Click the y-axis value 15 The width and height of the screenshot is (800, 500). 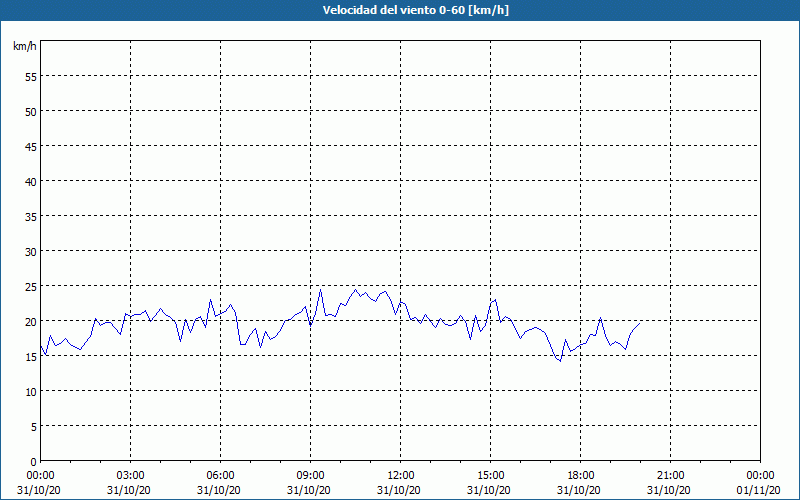pos(31,357)
